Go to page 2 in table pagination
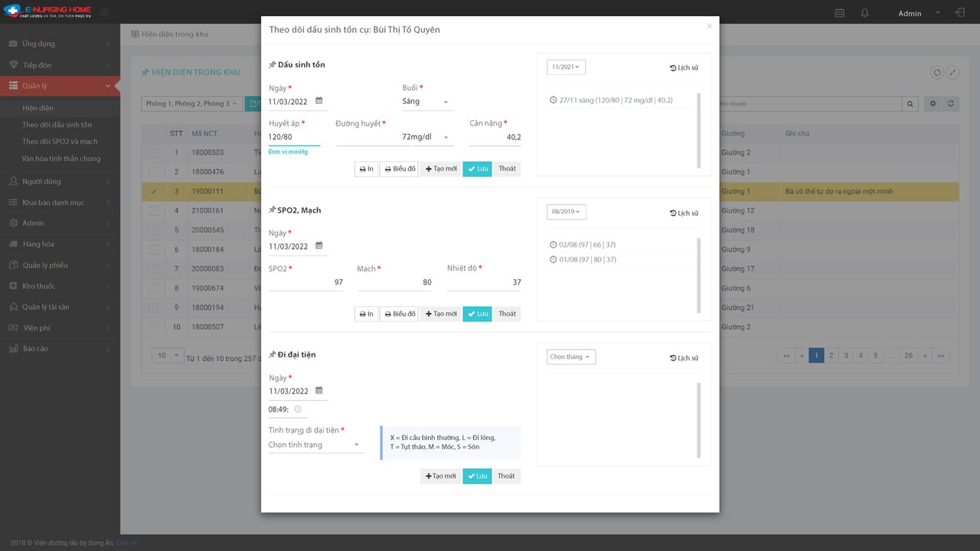980x551 pixels. 831,356
